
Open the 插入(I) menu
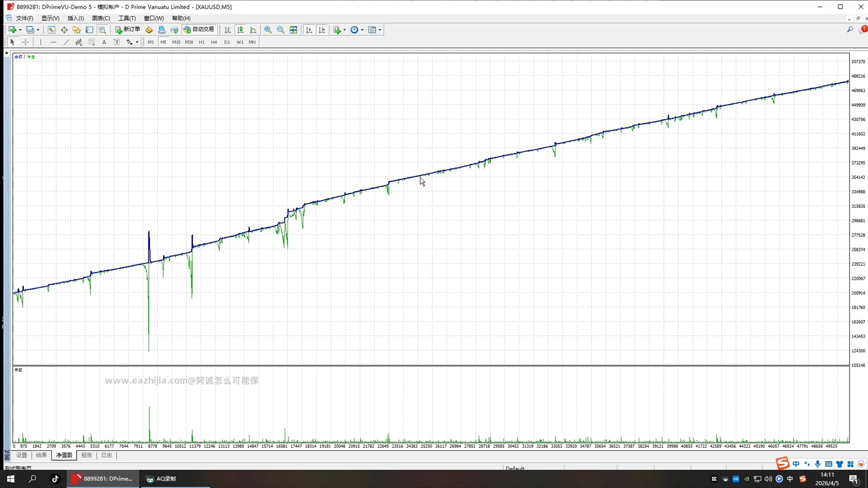point(75,18)
